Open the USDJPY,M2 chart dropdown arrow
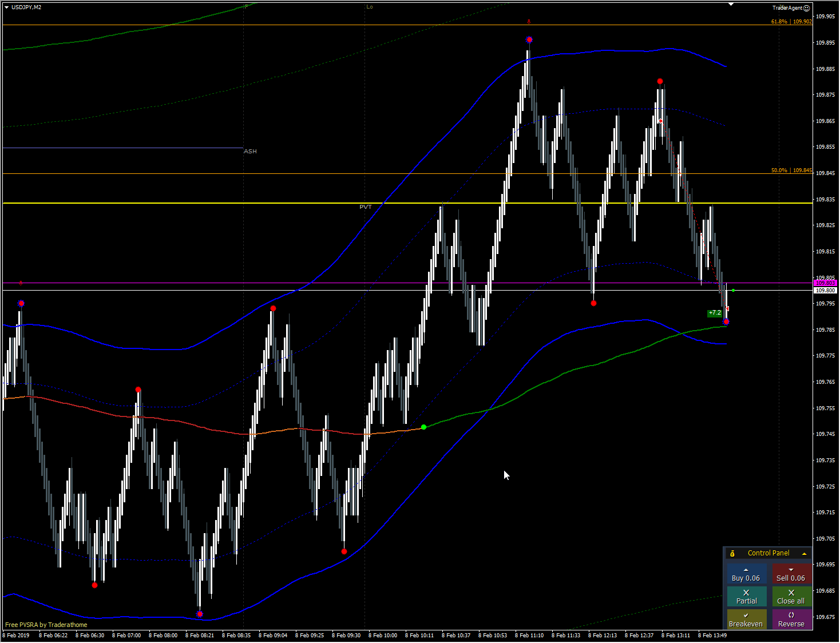 (x=6, y=7)
